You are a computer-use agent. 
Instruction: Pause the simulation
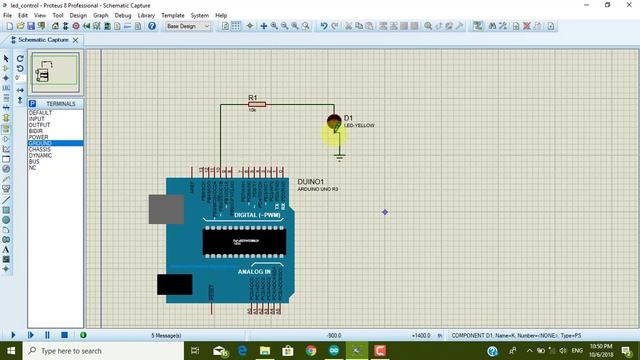tap(47, 335)
